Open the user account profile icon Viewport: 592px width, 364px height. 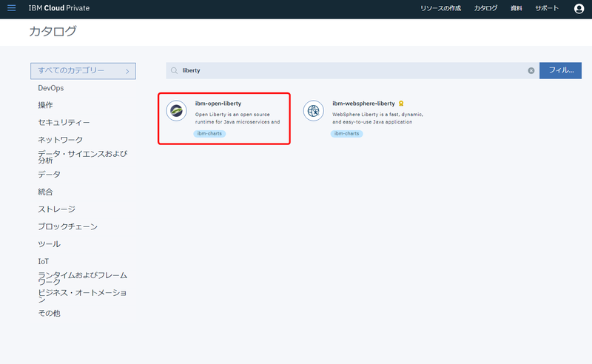[x=579, y=8]
